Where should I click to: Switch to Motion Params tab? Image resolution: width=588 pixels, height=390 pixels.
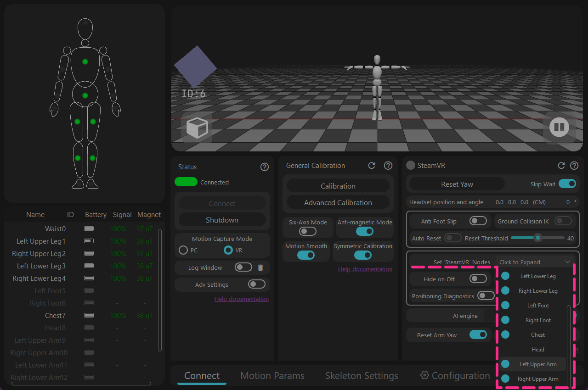tap(272, 376)
